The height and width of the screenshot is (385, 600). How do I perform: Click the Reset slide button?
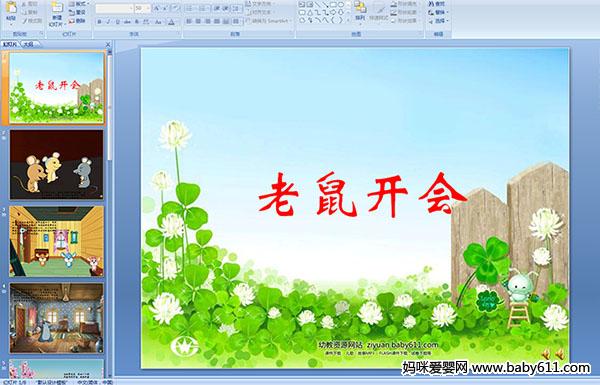pos(78,13)
